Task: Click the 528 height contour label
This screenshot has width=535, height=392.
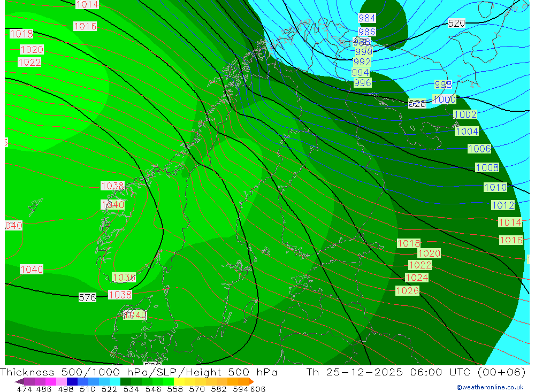Action: [x=417, y=104]
